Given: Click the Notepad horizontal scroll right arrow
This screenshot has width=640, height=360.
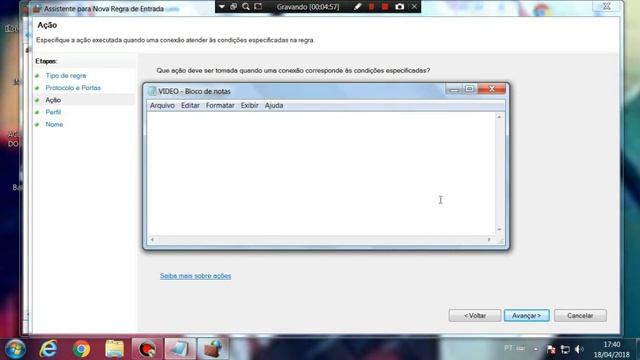Looking at the screenshot, I should [x=489, y=240].
